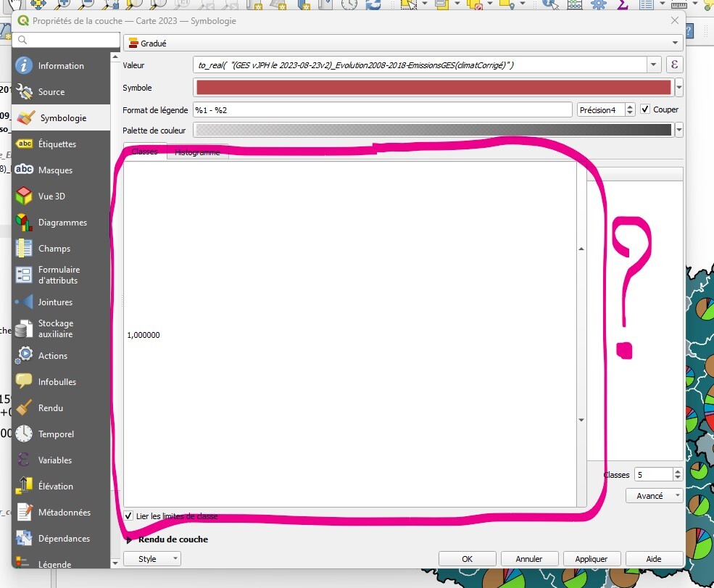Toggle Lier les limites de classe checkbox
The height and width of the screenshot is (588, 714).
tap(129, 516)
